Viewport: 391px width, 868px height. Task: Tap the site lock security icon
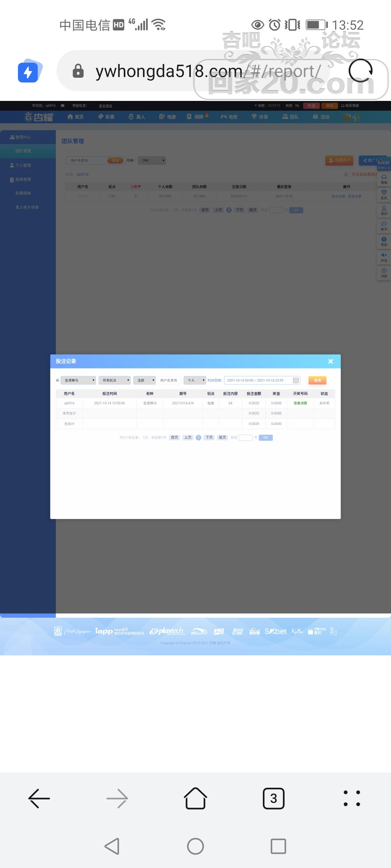(x=78, y=71)
